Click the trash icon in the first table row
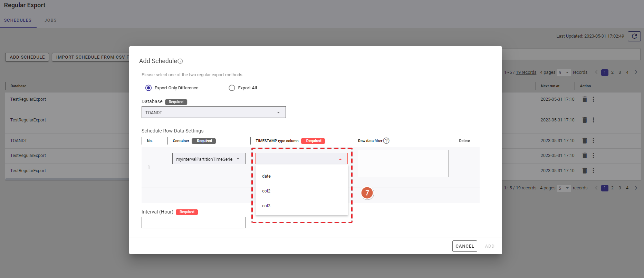 pyautogui.click(x=585, y=99)
